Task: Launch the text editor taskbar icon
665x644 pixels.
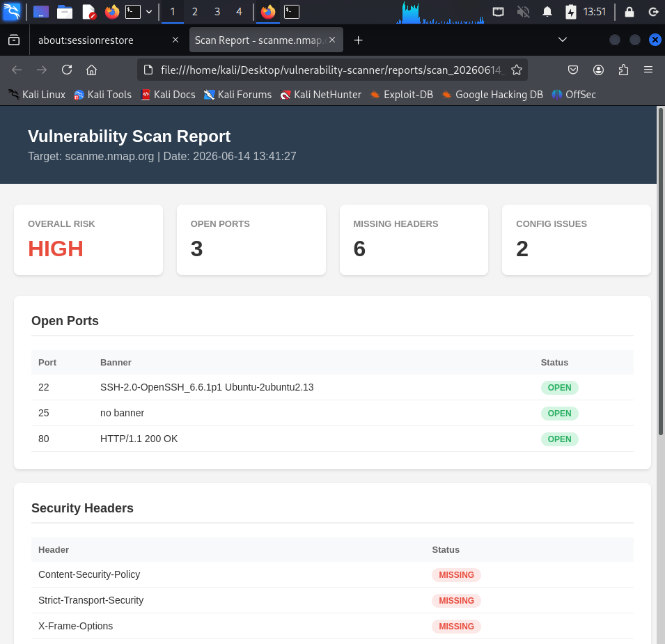Action: (x=88, y=11)
